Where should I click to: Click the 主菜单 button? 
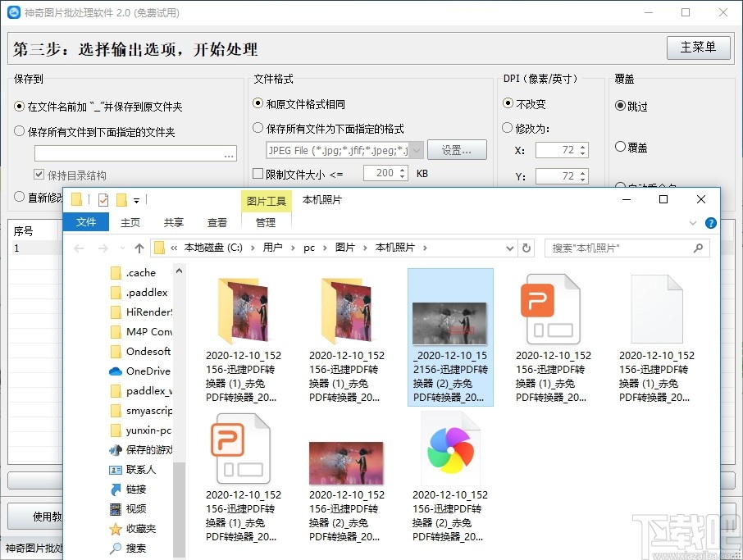click(698, 48)
